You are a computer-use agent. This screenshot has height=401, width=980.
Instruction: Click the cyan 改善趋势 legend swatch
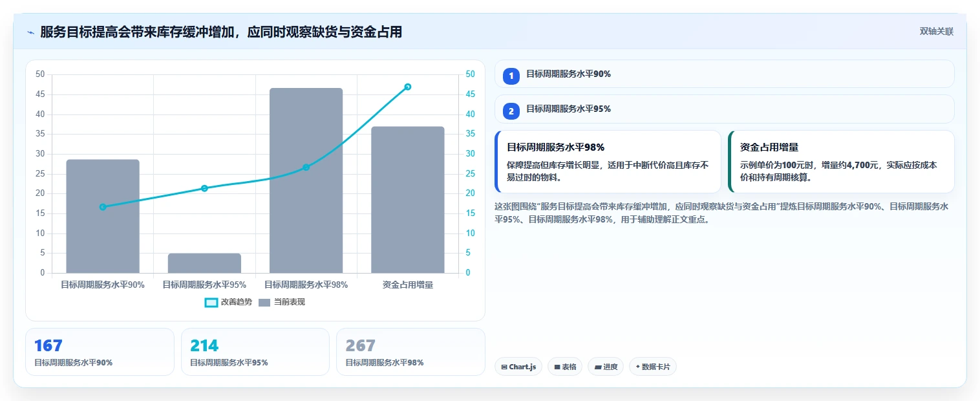tap(211, 302)
